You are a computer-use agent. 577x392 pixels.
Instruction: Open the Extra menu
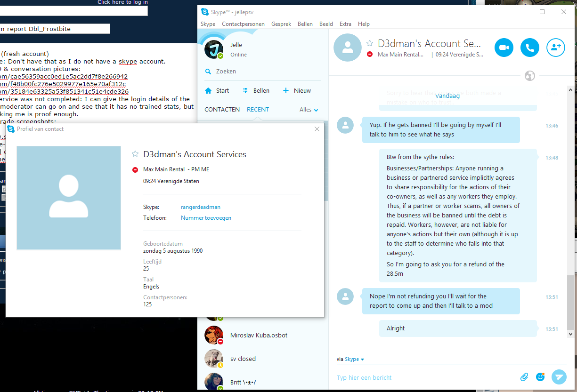[345, 24]
